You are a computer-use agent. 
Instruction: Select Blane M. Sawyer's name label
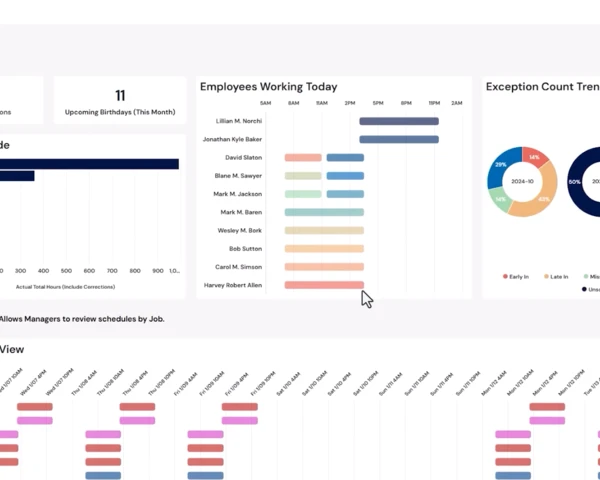(238, 176)
